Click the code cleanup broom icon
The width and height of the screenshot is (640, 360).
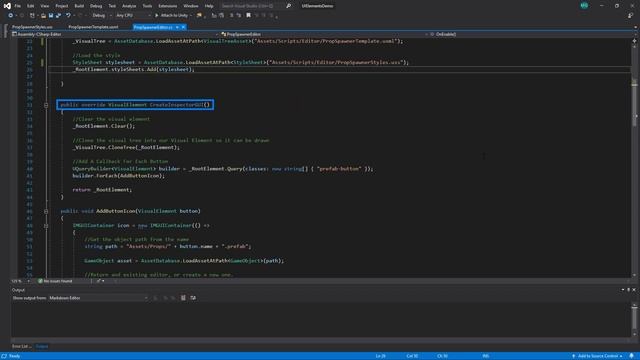(x=98, y=281)
